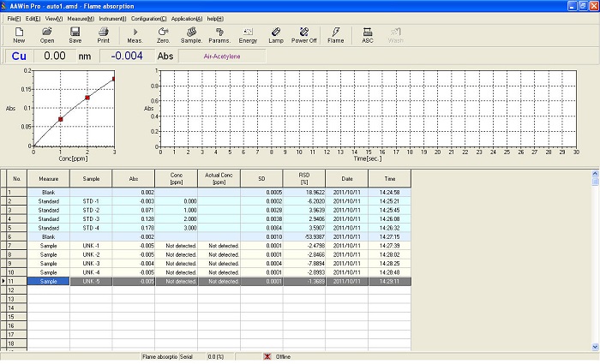The image size is (600, 364).
Task: Click the Wash toolbar icon
Action: [396, 35]
